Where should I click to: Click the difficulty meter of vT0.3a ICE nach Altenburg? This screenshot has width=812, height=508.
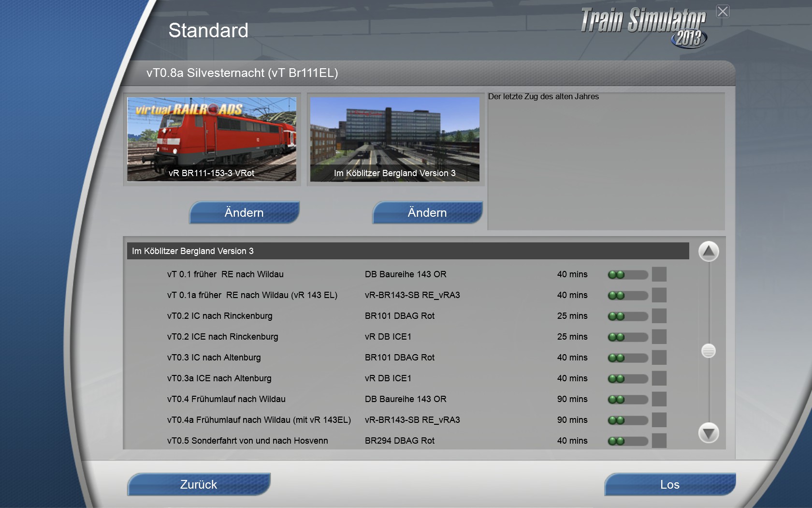(x=628, y=379)
